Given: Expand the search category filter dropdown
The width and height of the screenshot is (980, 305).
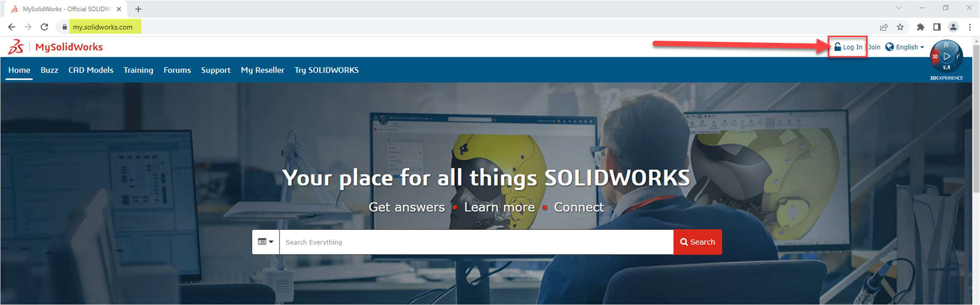Looking at the screenshot, I should point(266,242).
